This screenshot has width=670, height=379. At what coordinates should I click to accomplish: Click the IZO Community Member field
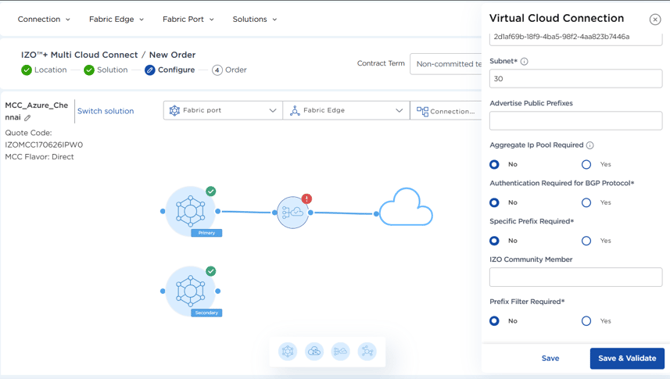click(x=576, y=277)
